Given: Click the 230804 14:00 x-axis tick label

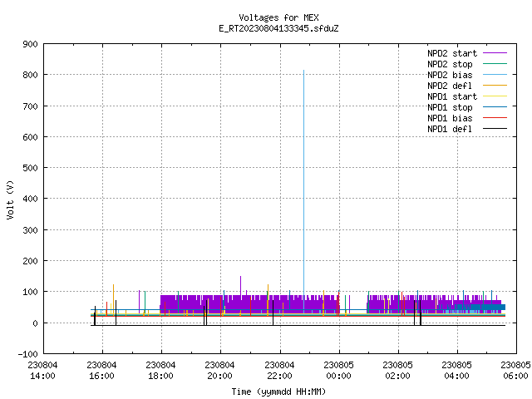Looking at the screenshot, I should click(x=42, y=371).
